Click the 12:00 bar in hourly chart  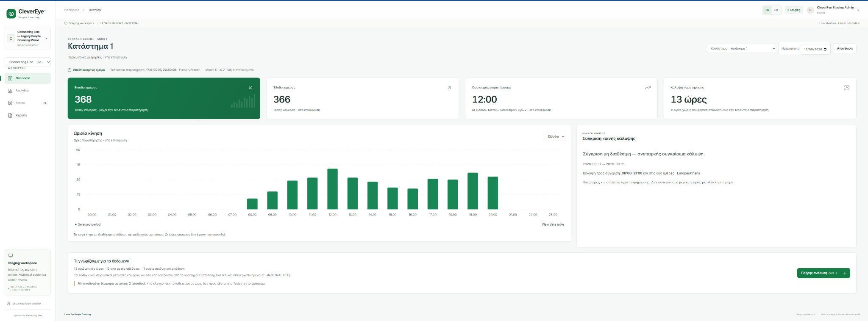click(x=333, y=189)
